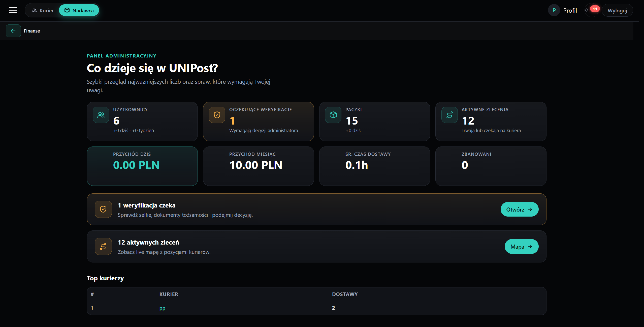Click the Finanse breadcrumb title
Screen dimensions: 644x327
[x=32, y=31]
